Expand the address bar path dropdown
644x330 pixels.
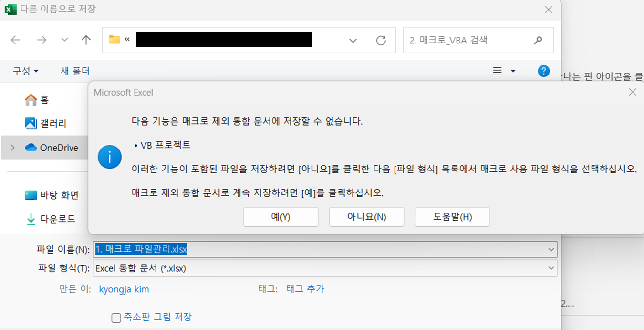353,41
